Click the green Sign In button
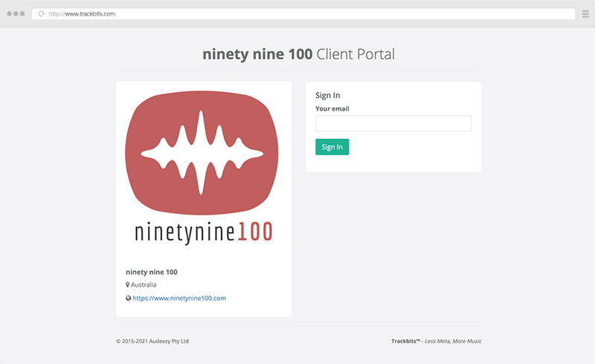The width and height of the screenshot is (595, 364). click(x=332, y=147)
